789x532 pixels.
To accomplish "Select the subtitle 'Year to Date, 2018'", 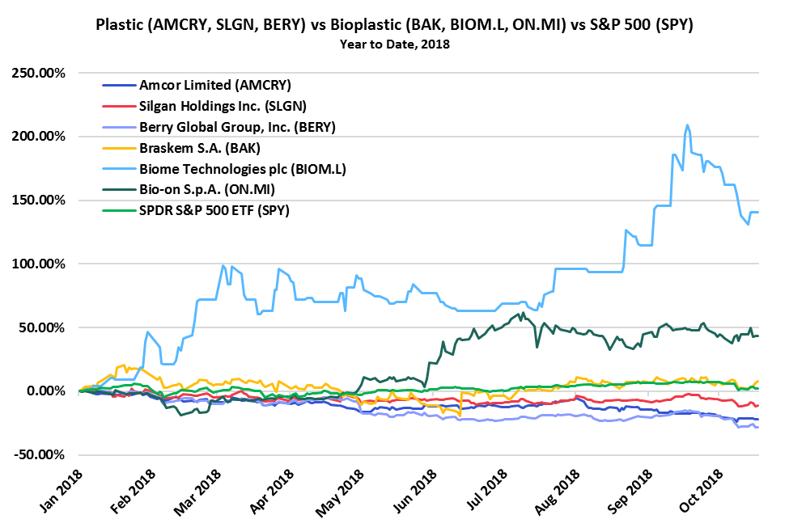I will tap(395, 44).
